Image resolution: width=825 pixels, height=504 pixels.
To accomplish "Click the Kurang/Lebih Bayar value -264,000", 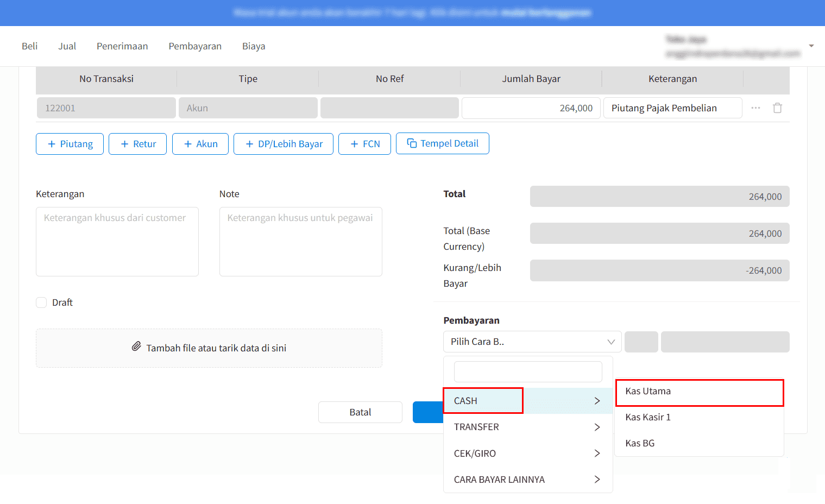I will pos(660,270).
